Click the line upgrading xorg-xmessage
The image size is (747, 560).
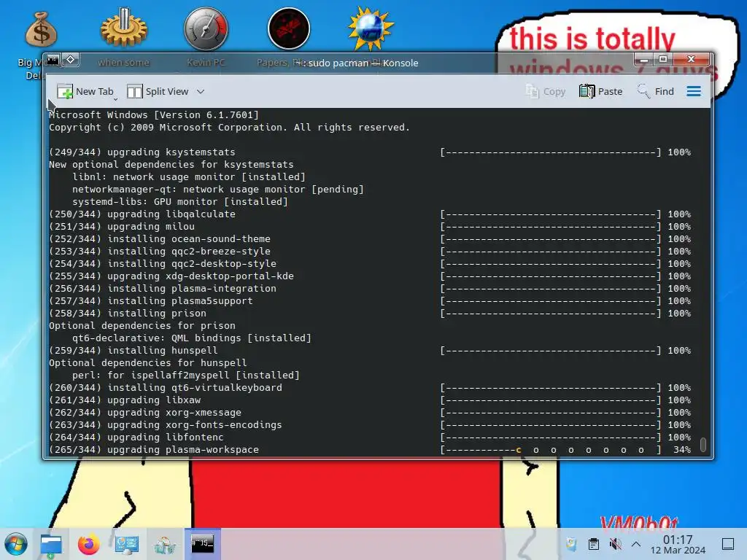tap(370, 412)
